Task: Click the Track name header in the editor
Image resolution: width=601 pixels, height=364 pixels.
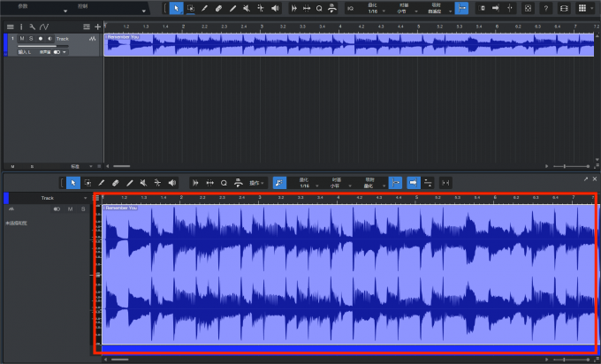Action: coord(48,198)
